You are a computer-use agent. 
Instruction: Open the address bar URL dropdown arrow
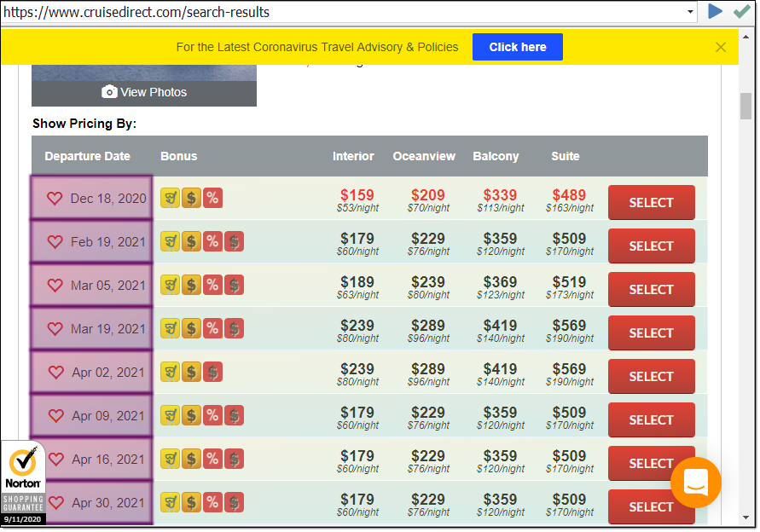[690, 13]
